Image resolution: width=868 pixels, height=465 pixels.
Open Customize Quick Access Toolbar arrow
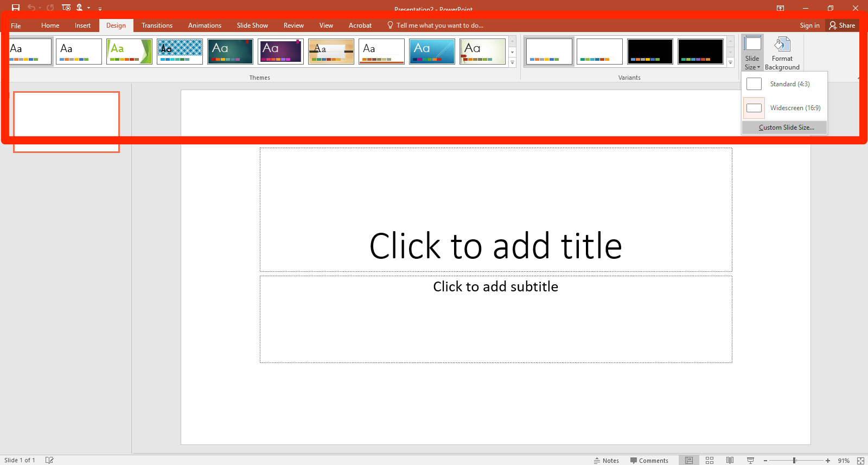coord(100,8)
